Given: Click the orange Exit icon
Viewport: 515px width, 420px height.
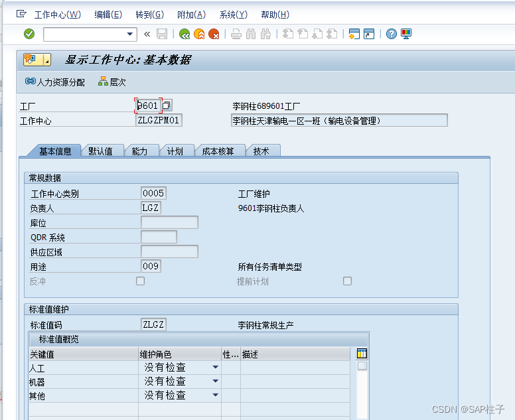Looking at the screenshot, I should (199, 34).
